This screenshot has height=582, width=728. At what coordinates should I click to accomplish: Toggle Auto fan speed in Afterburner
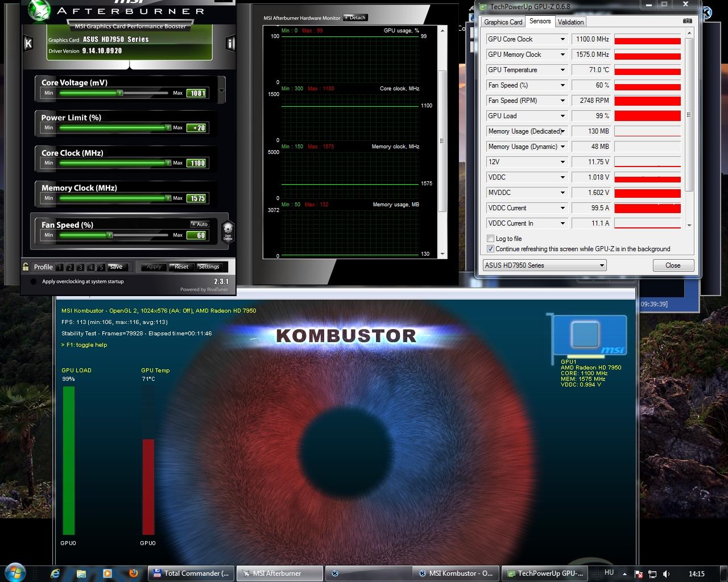(x=200, y=225)
